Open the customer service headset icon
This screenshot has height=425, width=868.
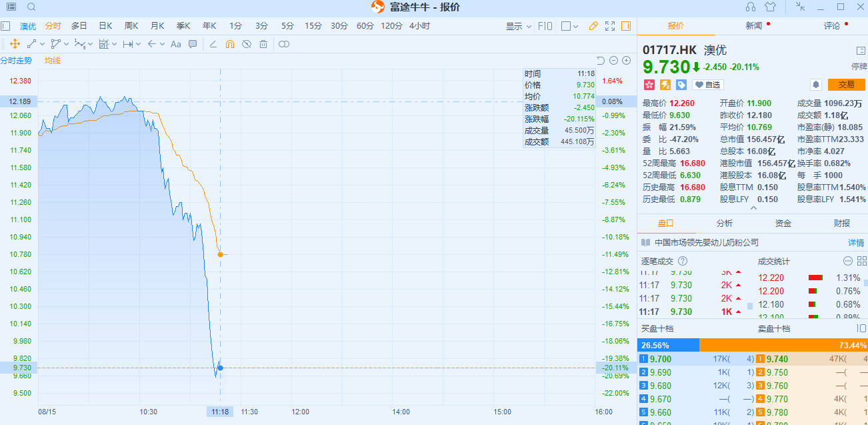click(x=751, y=7)
